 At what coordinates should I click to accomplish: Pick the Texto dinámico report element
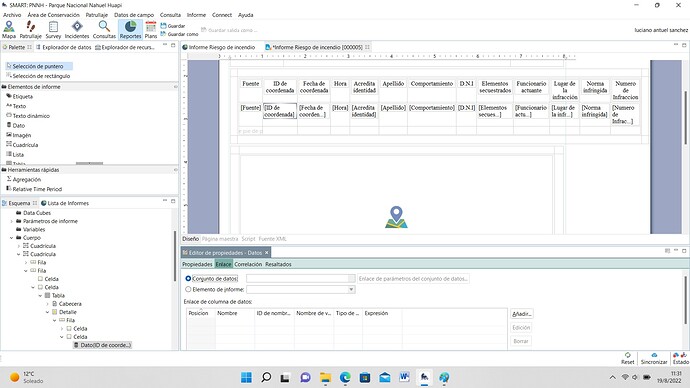(x=28, y=116)
